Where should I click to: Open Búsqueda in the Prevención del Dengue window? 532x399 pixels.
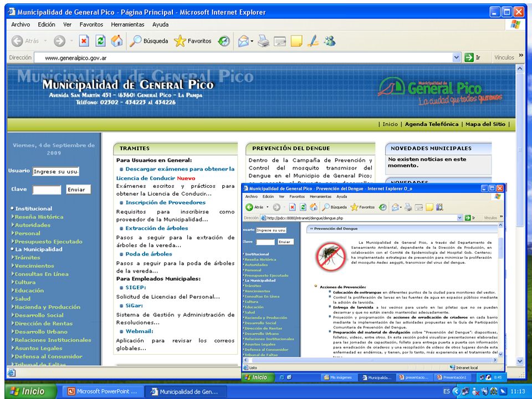[x=335, y=207]
